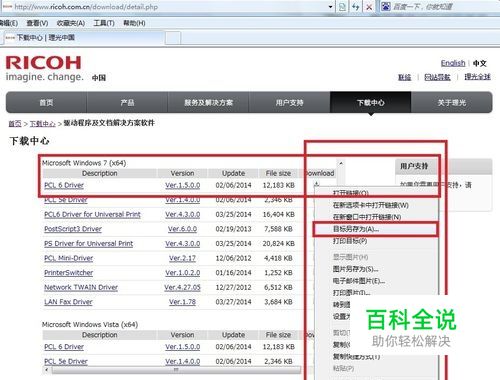Open the Network TWAIN Driver link
Viewport: 500px width, 380px height.
click(81, 287)
